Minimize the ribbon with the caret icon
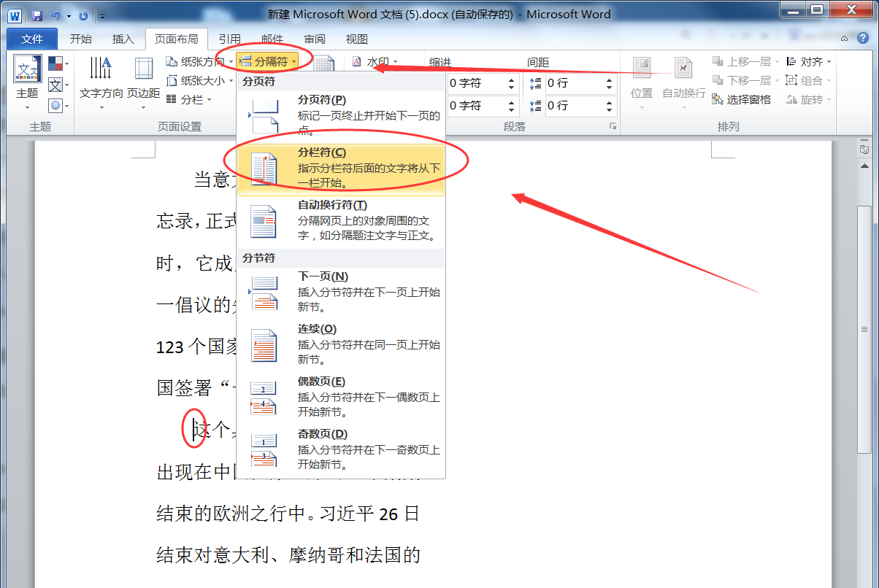The image size is (879, 588). (844, 39)
